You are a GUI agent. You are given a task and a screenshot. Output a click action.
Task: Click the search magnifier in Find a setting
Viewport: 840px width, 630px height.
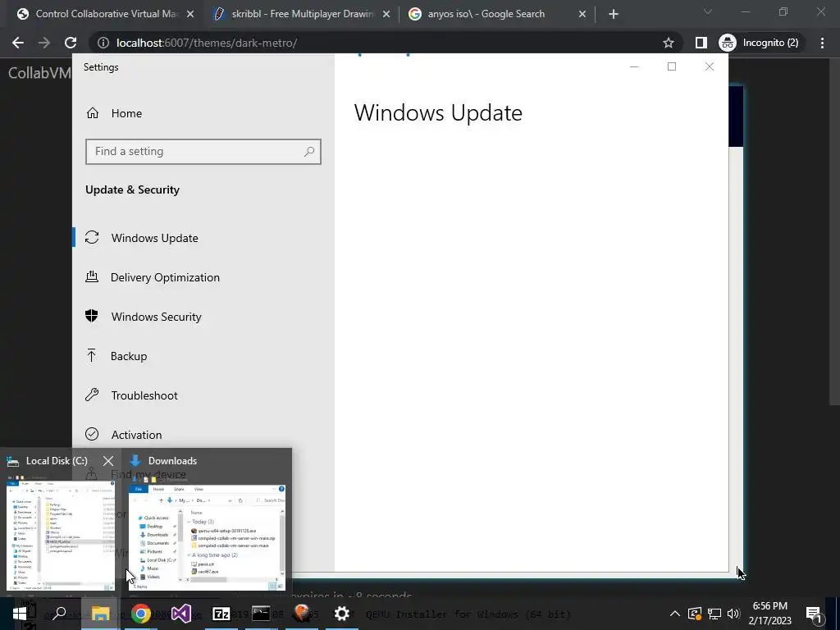[309, 152]
